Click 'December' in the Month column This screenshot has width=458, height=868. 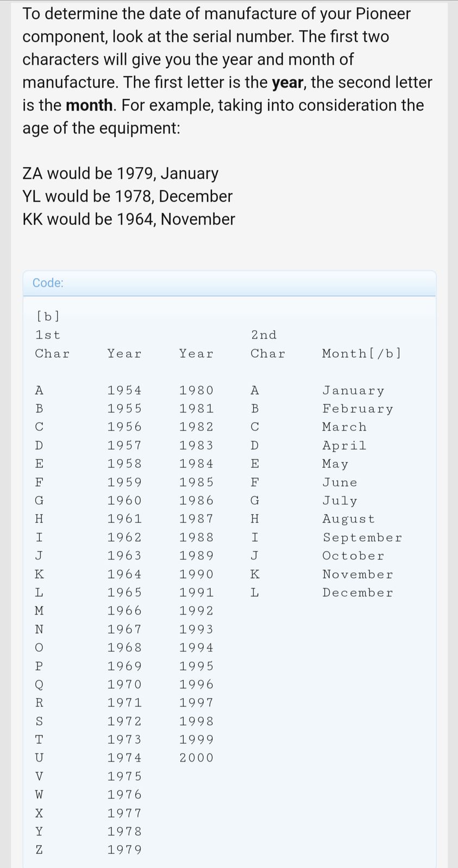pos(357,593)
